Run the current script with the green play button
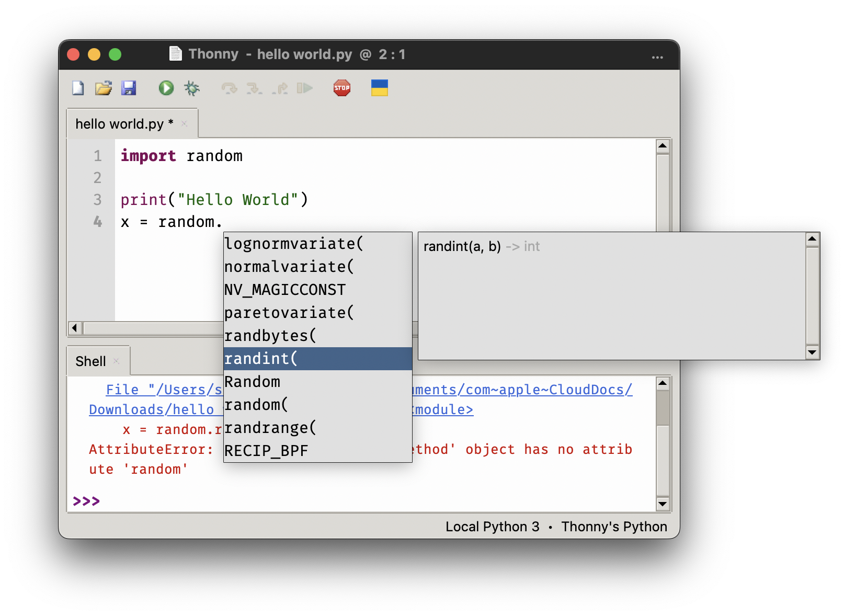The image size is (844, 616). 166,88
